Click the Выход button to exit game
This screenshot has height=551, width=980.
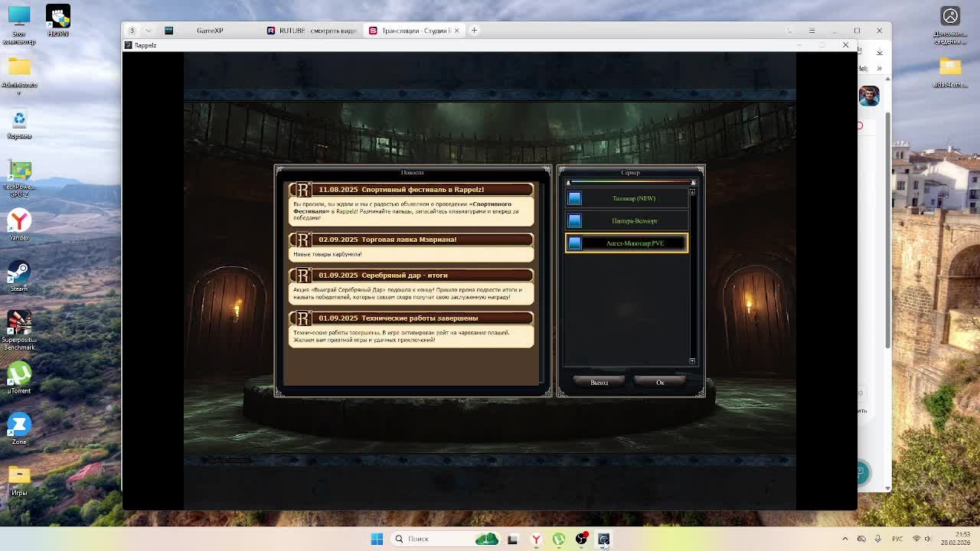[599, 383]
